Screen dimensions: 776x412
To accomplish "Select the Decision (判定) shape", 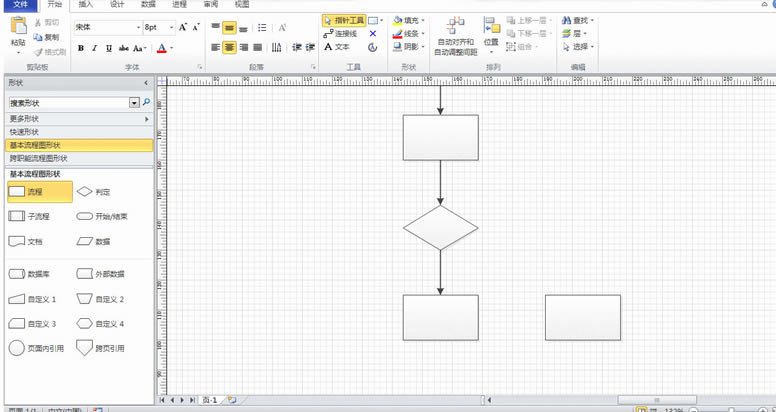I will pos(94,192).
